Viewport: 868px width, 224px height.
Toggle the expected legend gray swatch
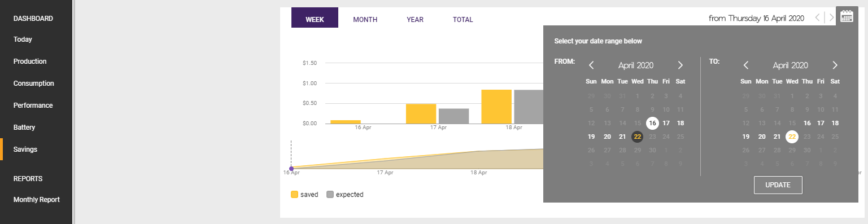click(330, 195)
